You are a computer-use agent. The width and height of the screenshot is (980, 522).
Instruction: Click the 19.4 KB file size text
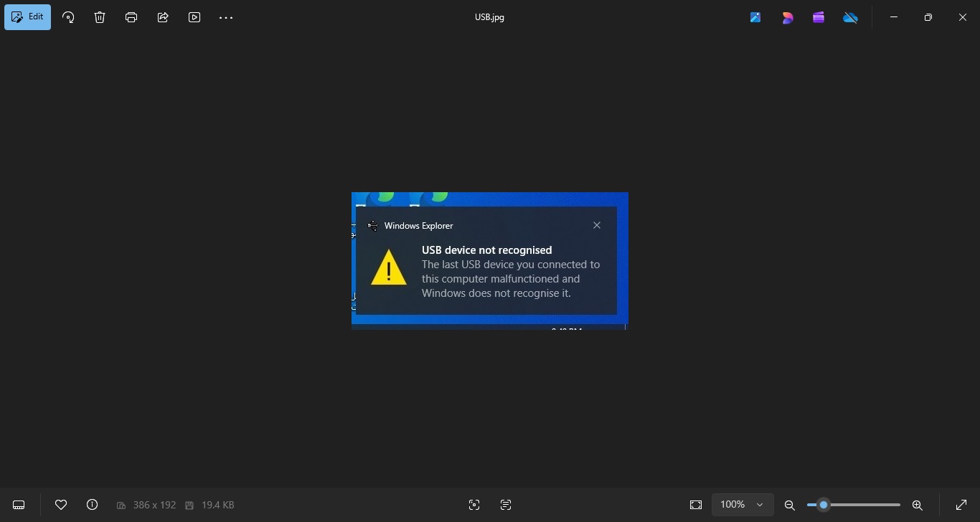click(x=218, y=505)
